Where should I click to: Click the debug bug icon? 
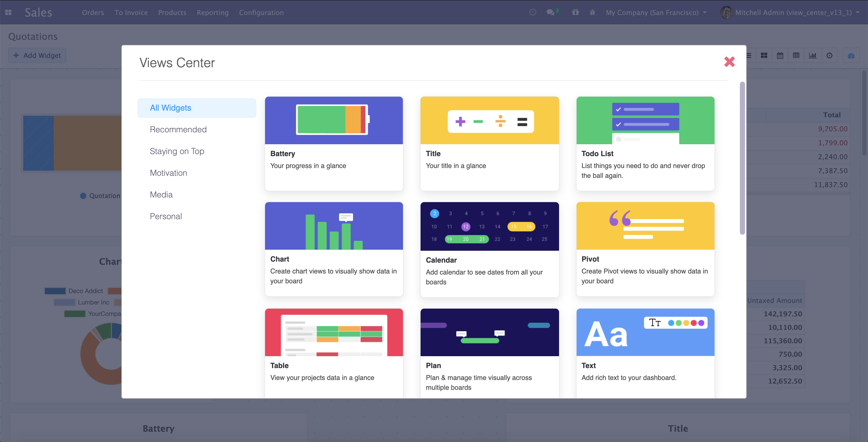click(592, 12)
